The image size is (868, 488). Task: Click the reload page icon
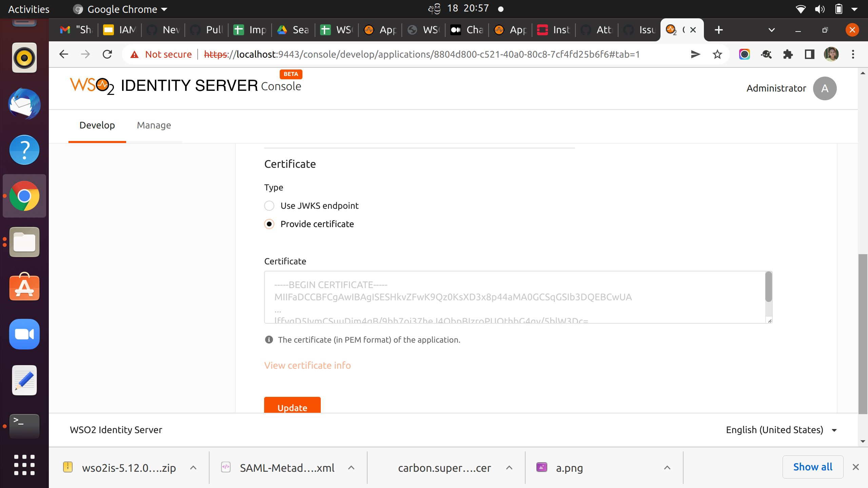point(107,54)
